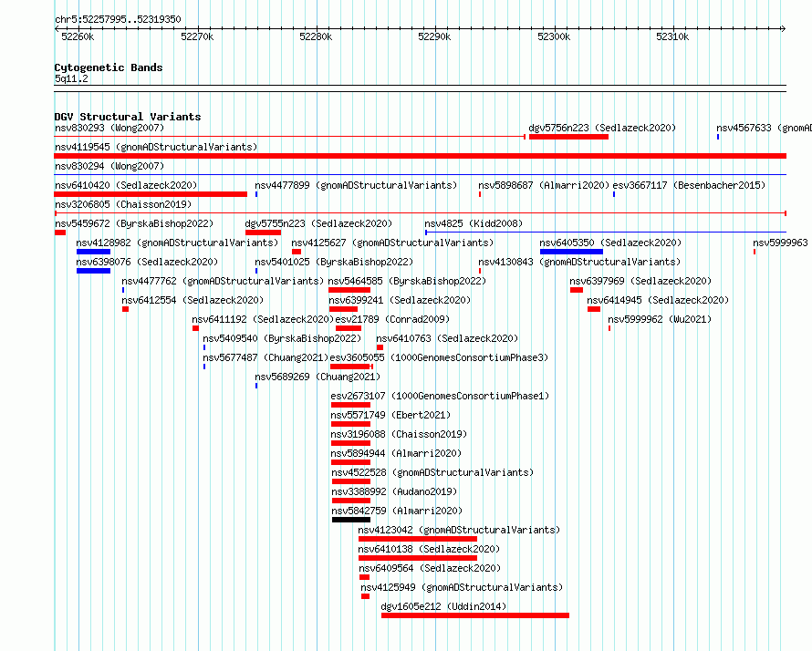Click the red nsv6399241 (Sedlazeck2020) bar
Image resolution: width=812 pixels, height=651 pixels.
(343, 309)
